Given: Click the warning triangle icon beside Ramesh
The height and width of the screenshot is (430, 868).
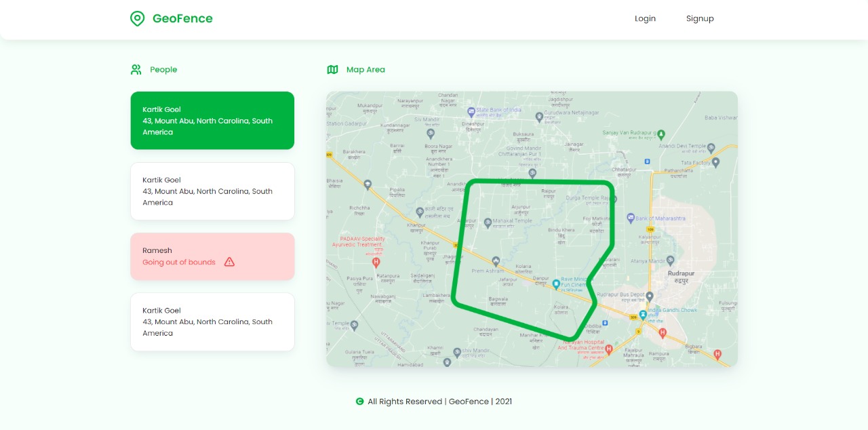Looking at the screenshot, I should (229, 262).
